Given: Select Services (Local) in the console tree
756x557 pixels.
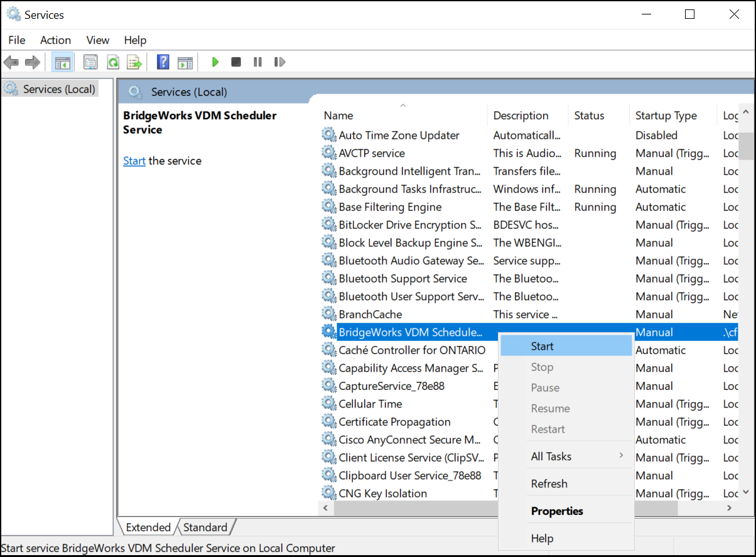Looking at the screenshot, I should click(59, 89).
